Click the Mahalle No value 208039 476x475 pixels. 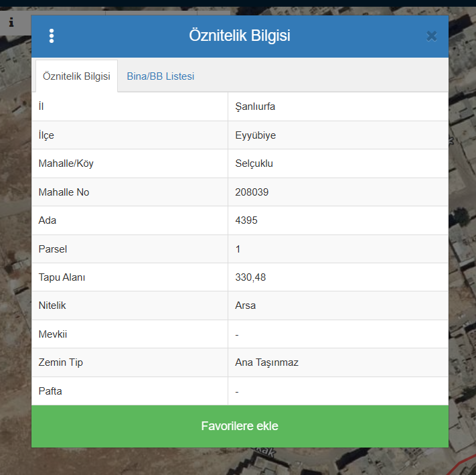click(252, 192)
